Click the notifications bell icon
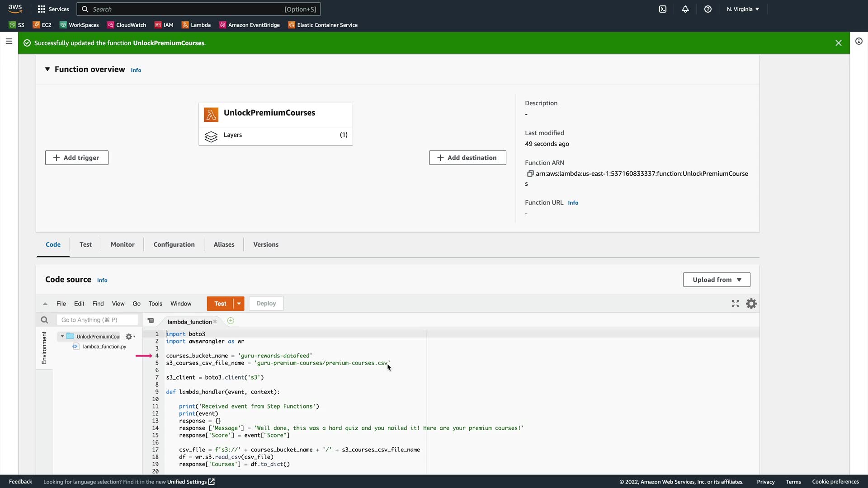The height and width of the screenshot is (488, 868). click(685, 9)
